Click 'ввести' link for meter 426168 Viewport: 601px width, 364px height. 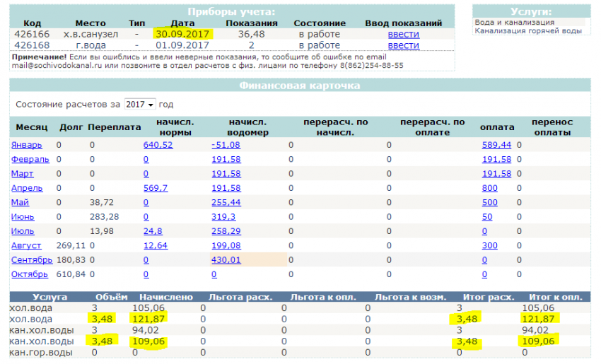click(x=403, y=45)
